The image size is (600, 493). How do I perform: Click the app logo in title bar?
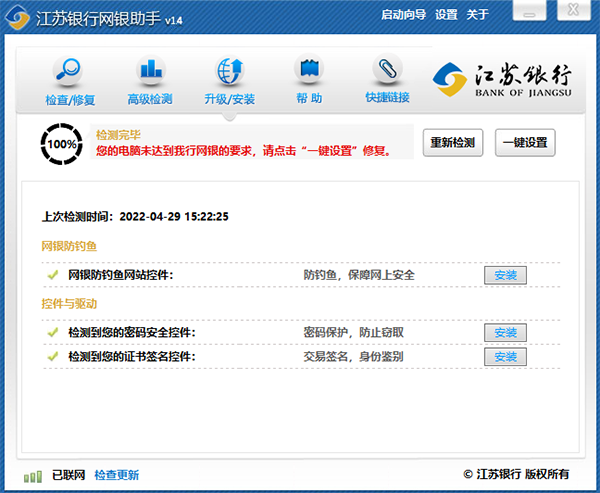click(x=17, y=17)
